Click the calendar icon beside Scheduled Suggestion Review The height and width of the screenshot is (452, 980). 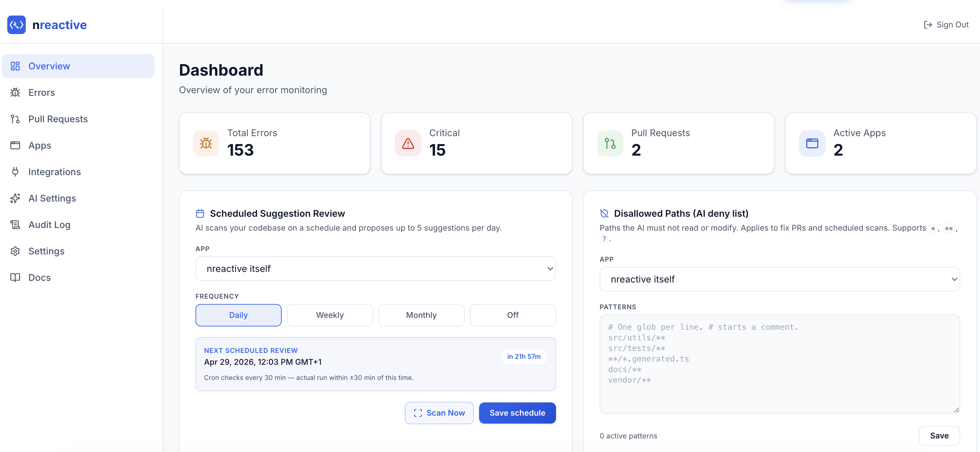[200, 214]
